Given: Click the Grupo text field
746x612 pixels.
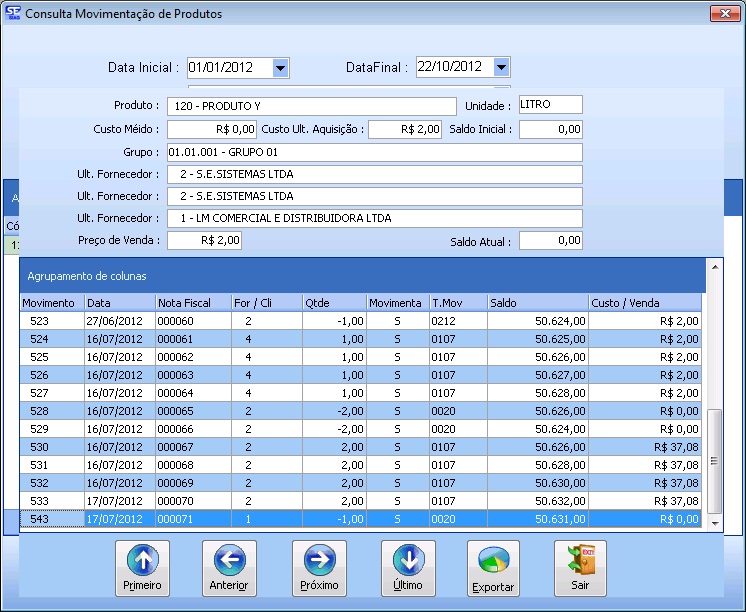Looking at the screenshot, I should pyautogui.click(x=374, y=152).
